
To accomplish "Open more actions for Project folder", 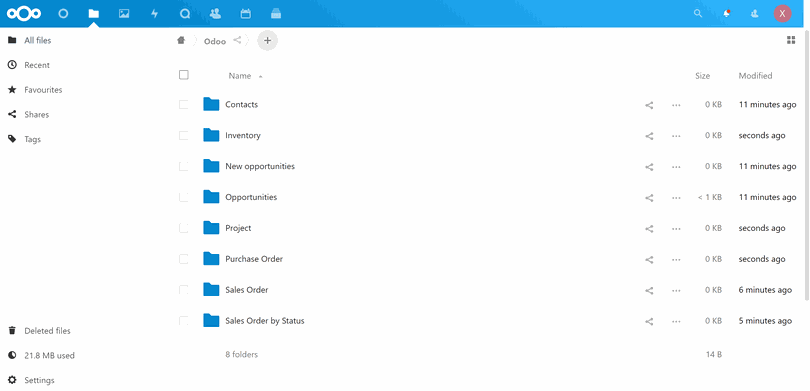I will pyautogui.click(x=676, y=229).
